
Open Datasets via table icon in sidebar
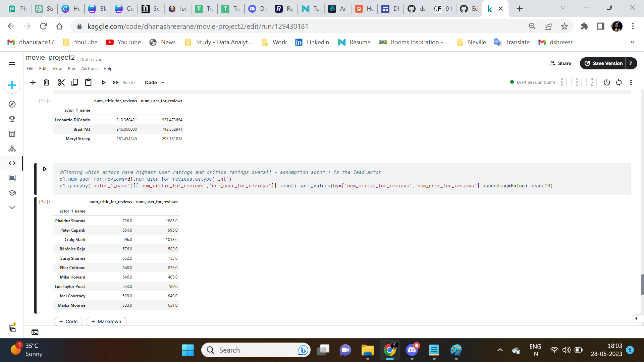pos(12,133)
